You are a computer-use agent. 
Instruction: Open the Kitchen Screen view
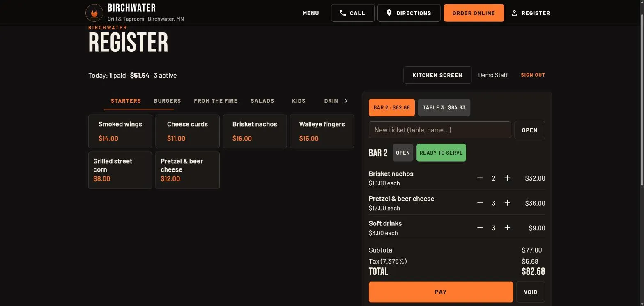click(437, 75)
